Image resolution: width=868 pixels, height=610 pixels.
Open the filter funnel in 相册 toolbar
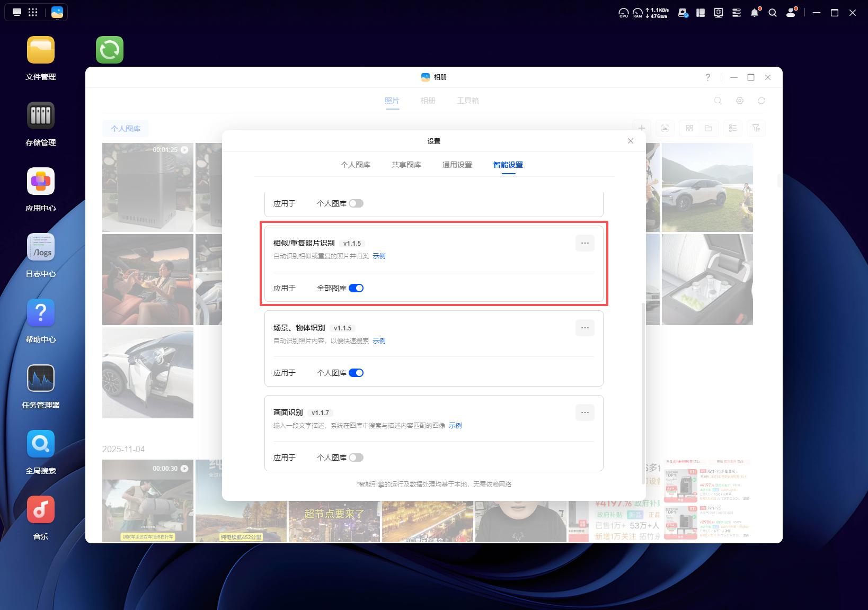756,128
